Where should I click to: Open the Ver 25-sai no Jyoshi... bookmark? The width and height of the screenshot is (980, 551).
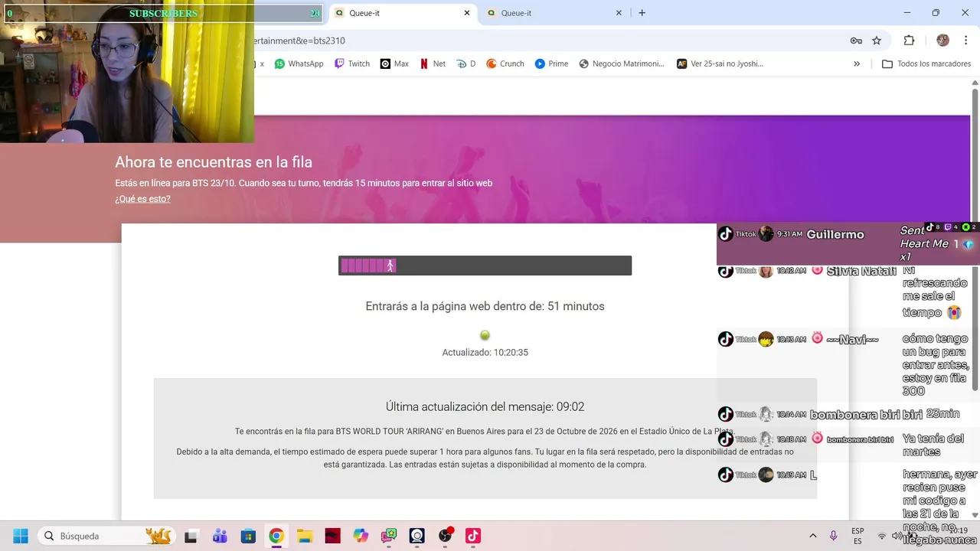[x=720, y=64]
